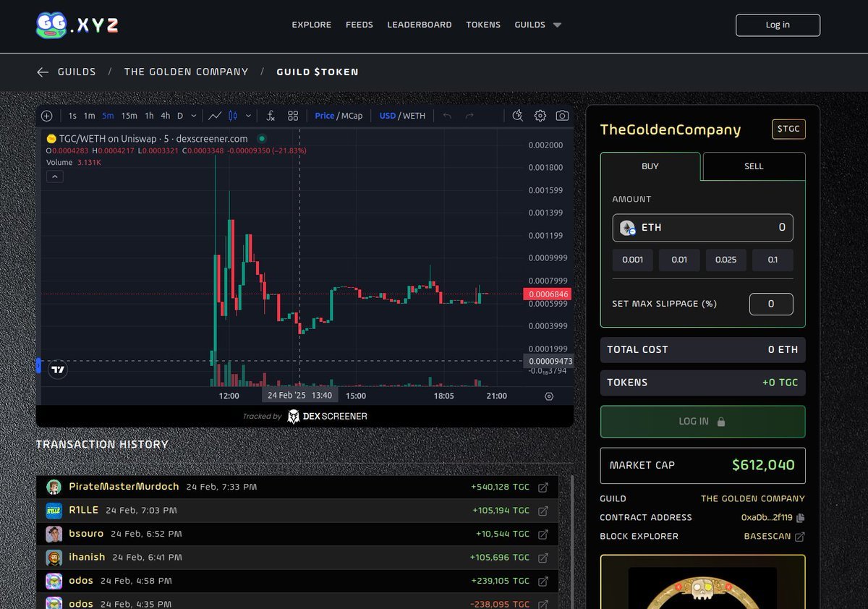Click the PirateMasterMurdoch username

point(124,487)
